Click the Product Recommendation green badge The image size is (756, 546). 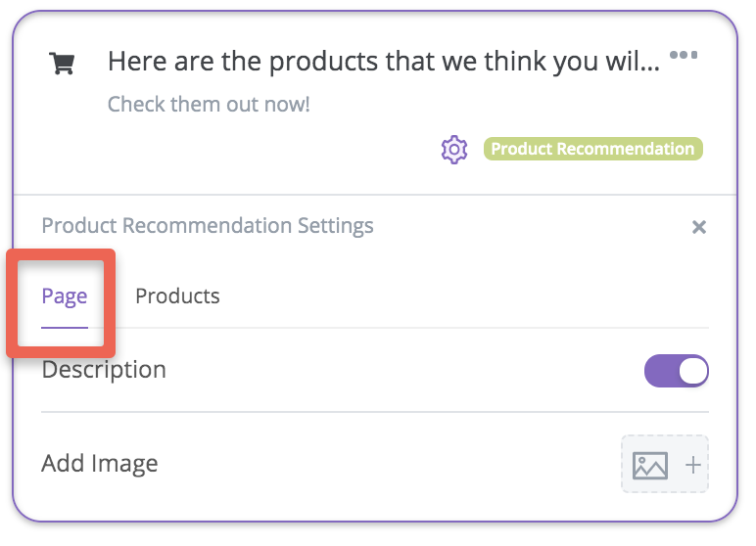coord(593,149)
